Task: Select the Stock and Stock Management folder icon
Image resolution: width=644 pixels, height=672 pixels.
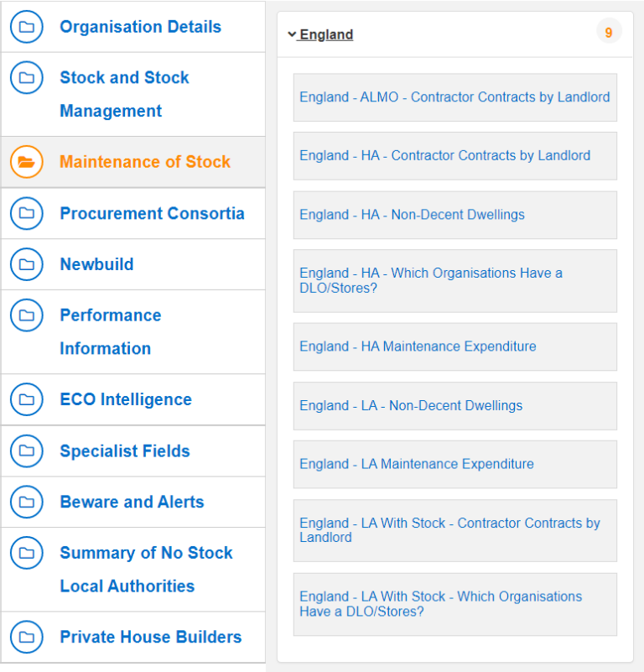Action: pos(27,77)
